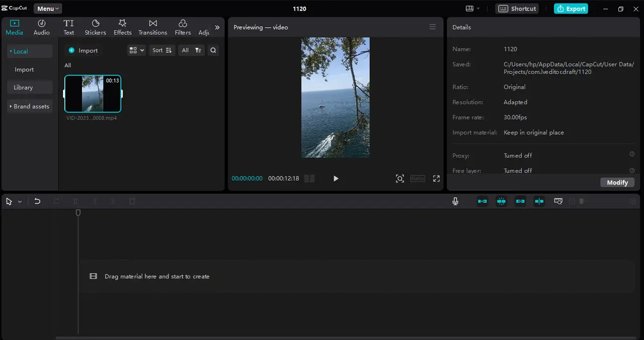Open the Audio tab
The height and width of the screenshot is (340, 644).
pos(42,27)
